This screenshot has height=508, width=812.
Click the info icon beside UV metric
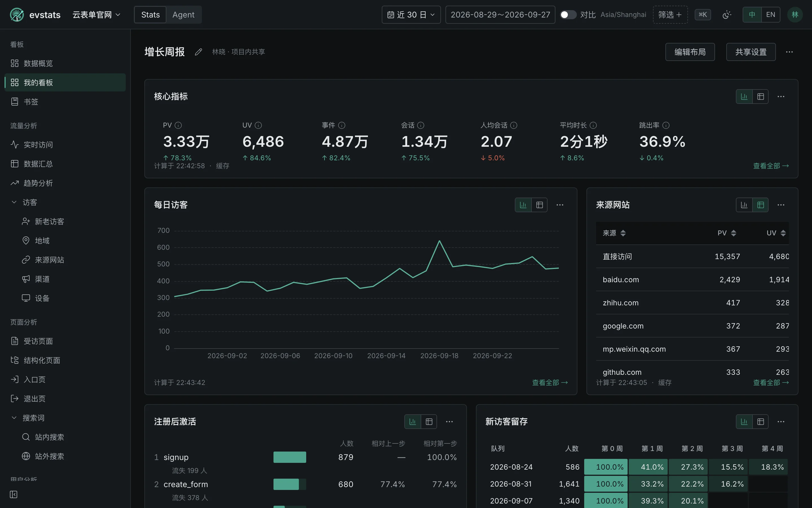[x=258, y=125]
